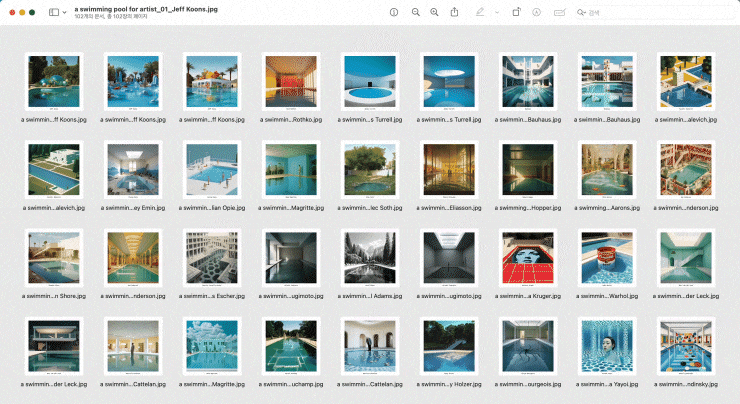Image resolution: width=740 pixels, height=404 pixels.
Task: Open the highlight color dropdown arrow
Action: pos(497,12)
